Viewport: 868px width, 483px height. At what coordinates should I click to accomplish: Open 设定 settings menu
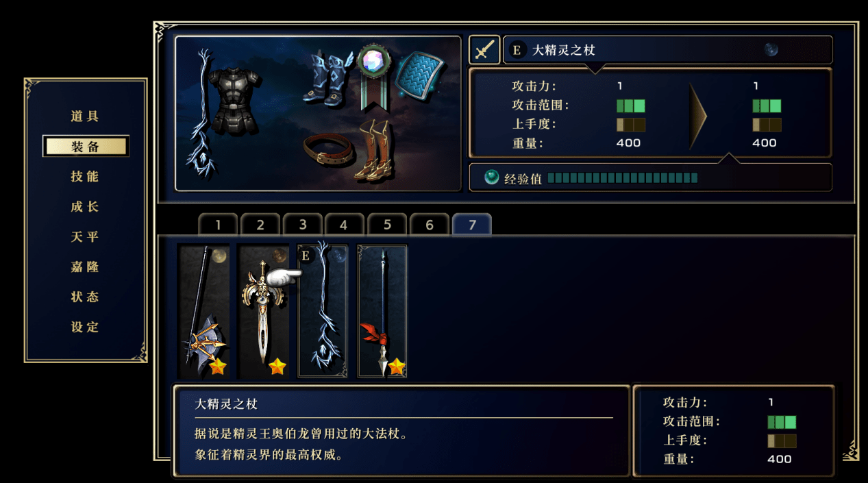[x=85, y=327]
